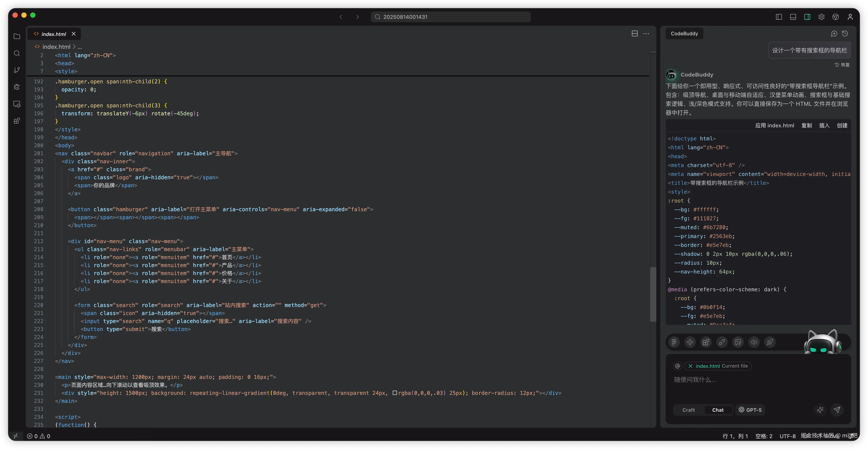Click the eye preview icon in chat toolbar
The image size is (868, 449).
click(754, 342)
